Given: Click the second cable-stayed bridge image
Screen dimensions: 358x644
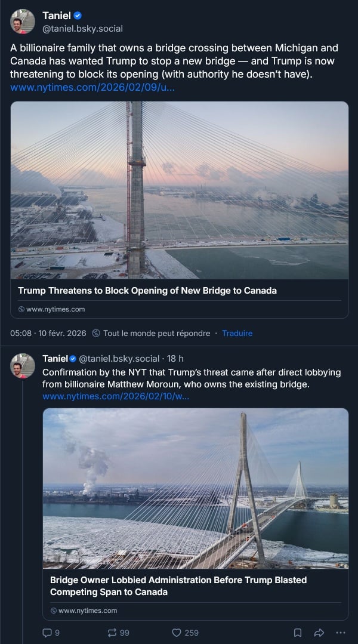Looking at the screenshot, I should (x=195, y=488).
